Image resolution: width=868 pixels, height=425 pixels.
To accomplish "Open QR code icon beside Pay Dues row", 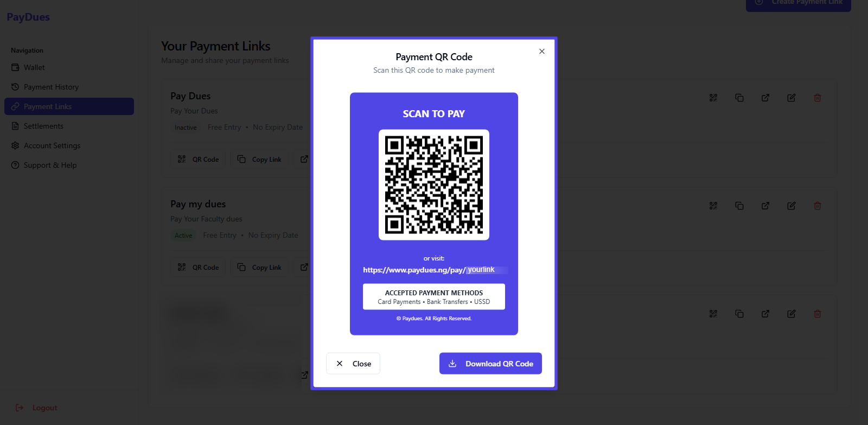I will 713,98.
